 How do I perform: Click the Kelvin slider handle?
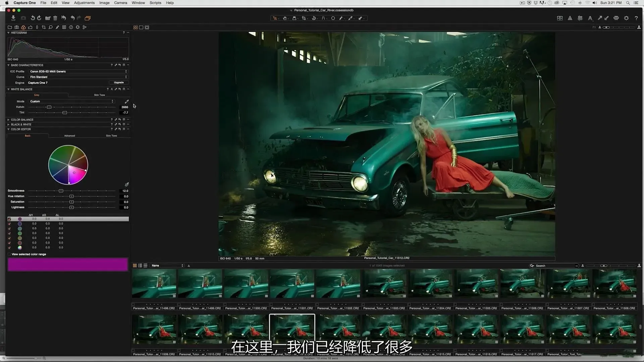49,107
